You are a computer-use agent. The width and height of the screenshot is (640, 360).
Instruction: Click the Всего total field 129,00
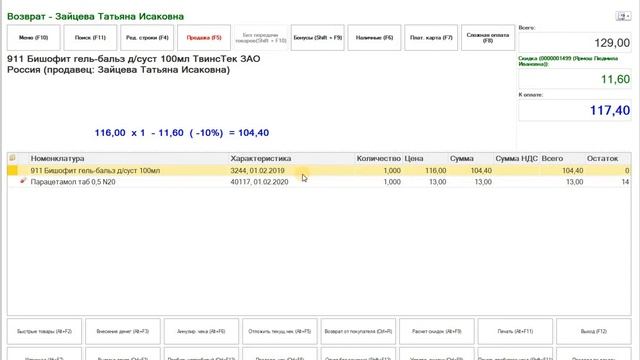(x=575, y=42)
